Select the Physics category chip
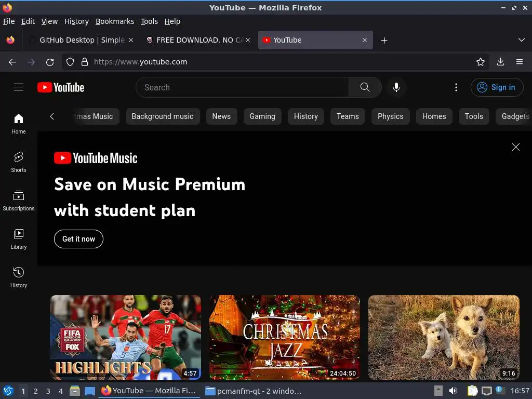Screen dimensions: 532x399 (391, 116)
